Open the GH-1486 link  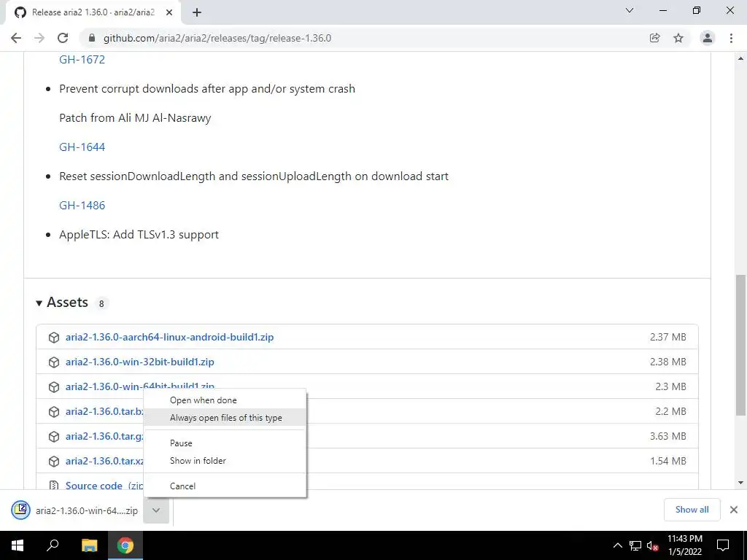pos(82,205)
